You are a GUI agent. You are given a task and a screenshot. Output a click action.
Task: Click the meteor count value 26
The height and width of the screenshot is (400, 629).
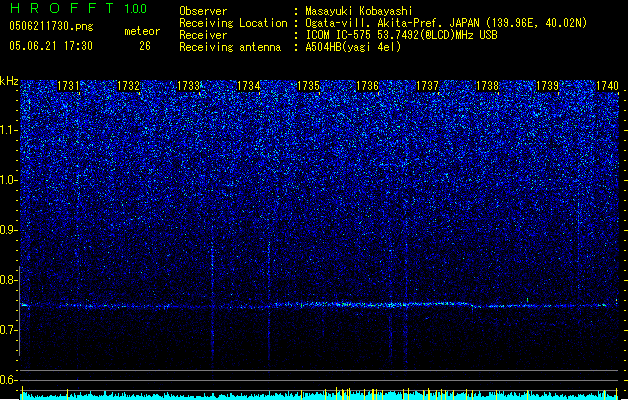145,46
